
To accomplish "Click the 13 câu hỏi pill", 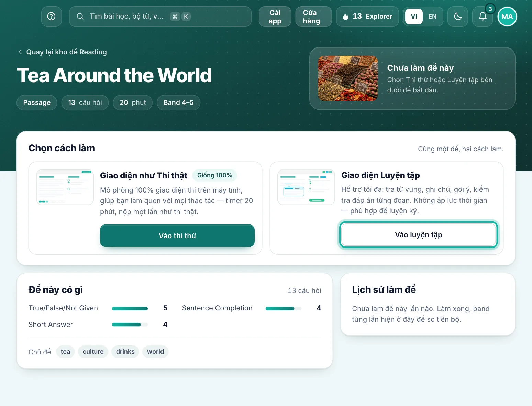I will point(85,102).
